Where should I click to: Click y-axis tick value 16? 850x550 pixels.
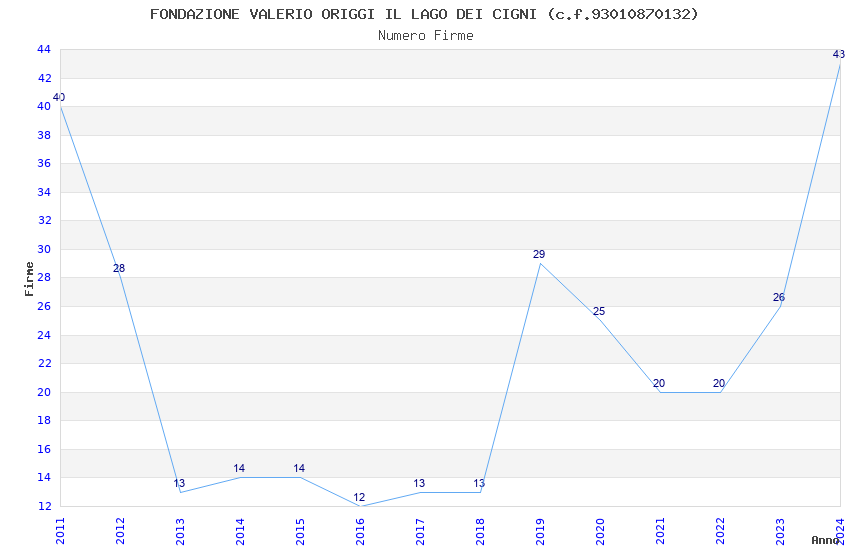click(x=44, y=449)
